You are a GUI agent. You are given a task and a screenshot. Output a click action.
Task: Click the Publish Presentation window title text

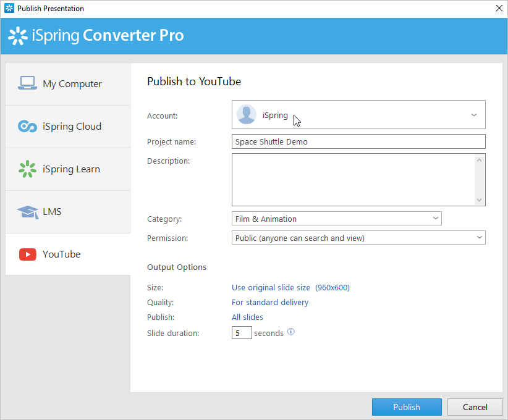51,9
